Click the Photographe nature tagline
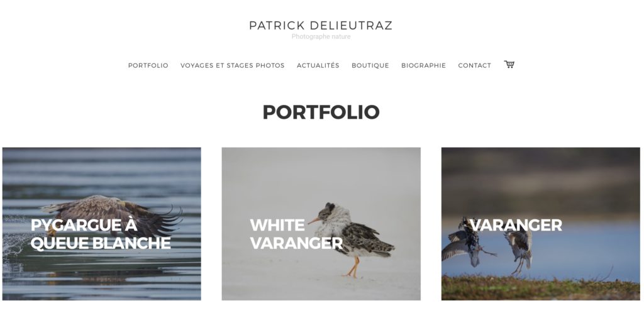644x318 pixels. coord(321,36)
